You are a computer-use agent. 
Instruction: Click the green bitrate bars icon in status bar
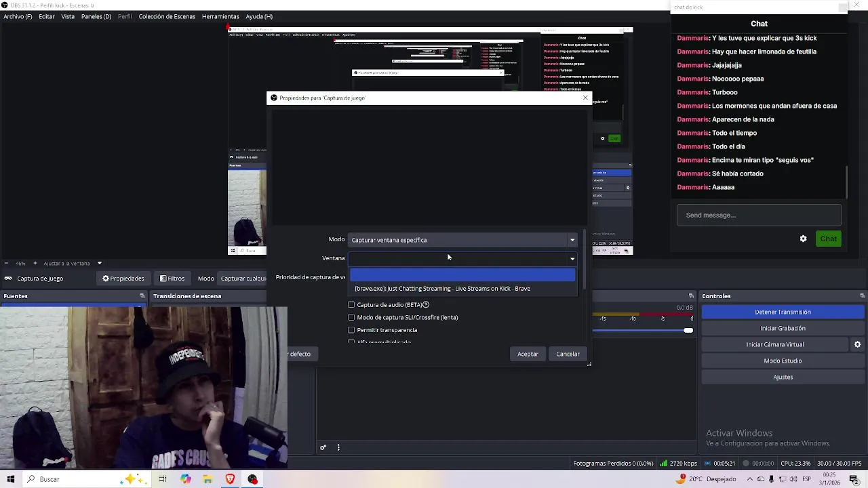[663, 464]
